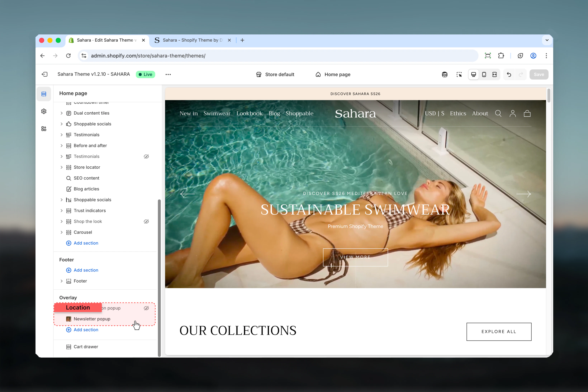The height and width of the screenshot is (392, 588).
Task: Click the redo arrow
Action: [521, 74]
